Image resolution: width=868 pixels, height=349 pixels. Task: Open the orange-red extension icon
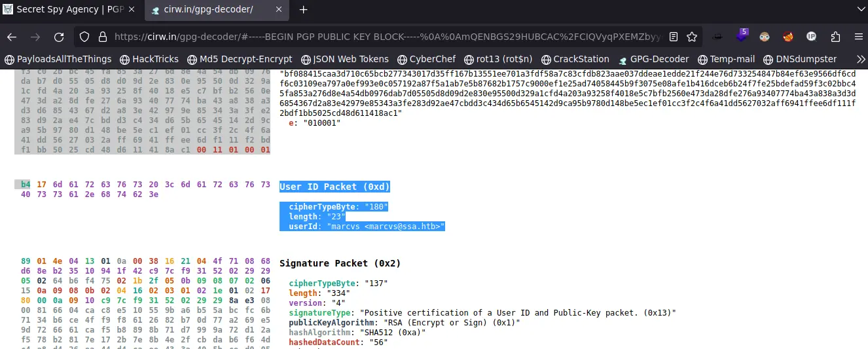click(788, 37)
